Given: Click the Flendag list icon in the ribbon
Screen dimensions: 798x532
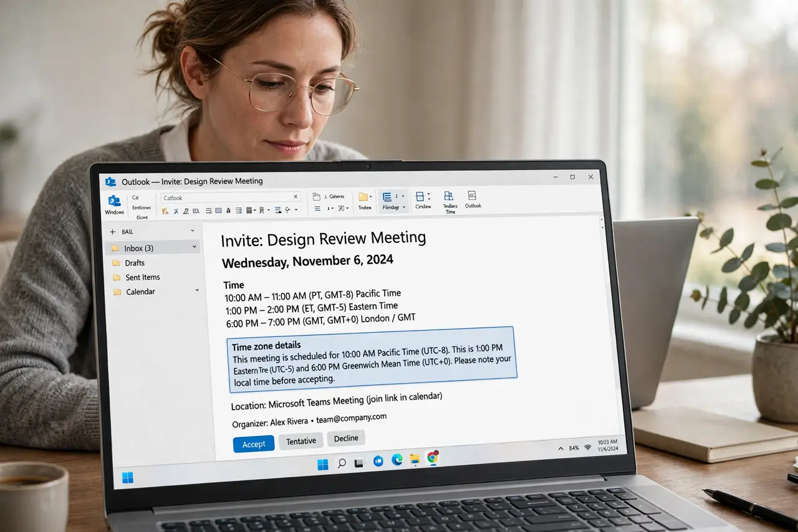Looking at the screenshot, I should [x=387, y=196].
